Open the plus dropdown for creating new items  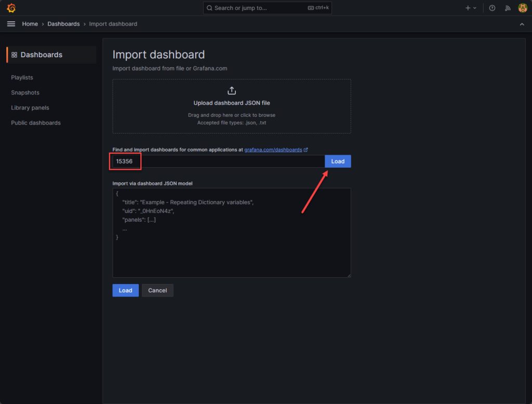pyautogui.click(x=471, y=8)
